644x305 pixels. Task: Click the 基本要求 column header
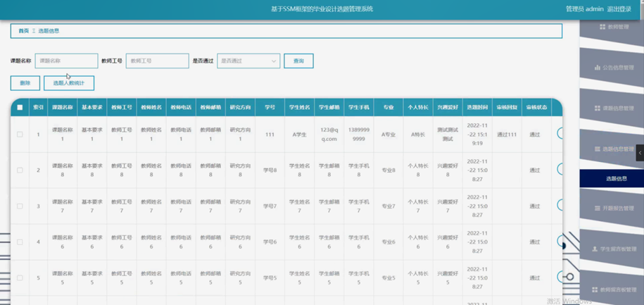click(x=92, y=107)
